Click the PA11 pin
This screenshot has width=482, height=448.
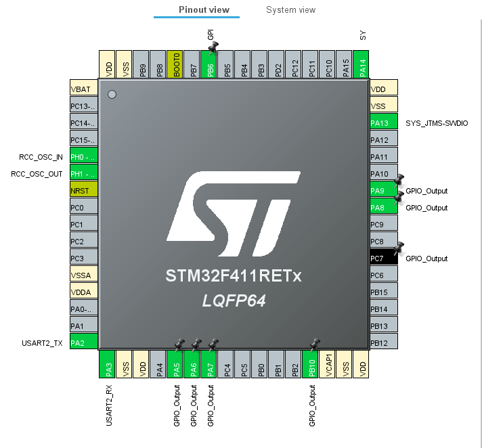coord(384,155)
